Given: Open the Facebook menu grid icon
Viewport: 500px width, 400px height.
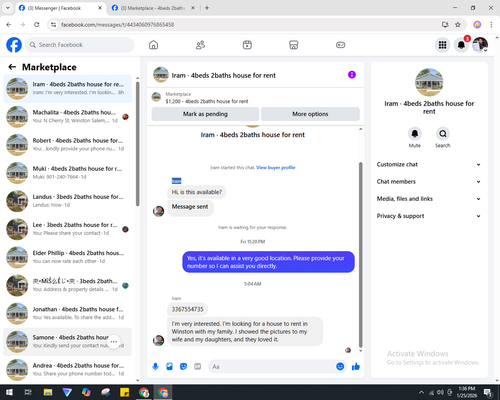Looking at the screenshot, I should tap(442, 45).
